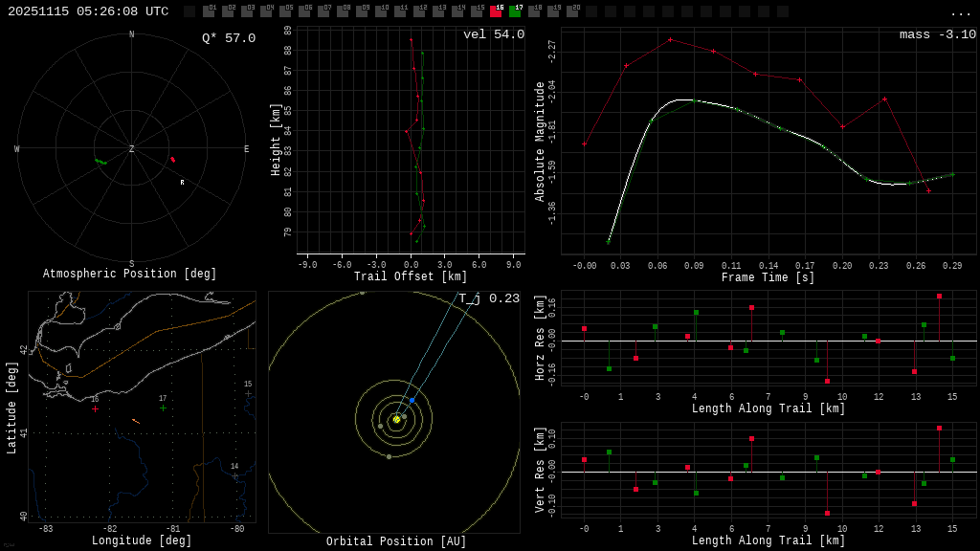This screenshot has width=980, height=551.
Task: Click the orange meteor track on the map
Action: click(136, 421)
